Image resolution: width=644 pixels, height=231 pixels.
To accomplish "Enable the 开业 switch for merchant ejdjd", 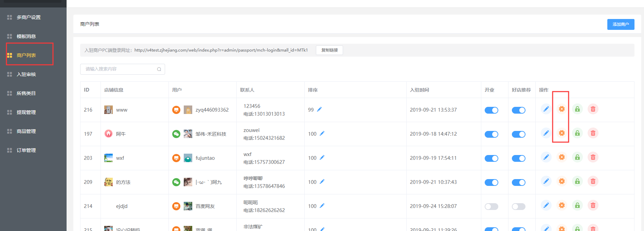I will pos(491,207).
